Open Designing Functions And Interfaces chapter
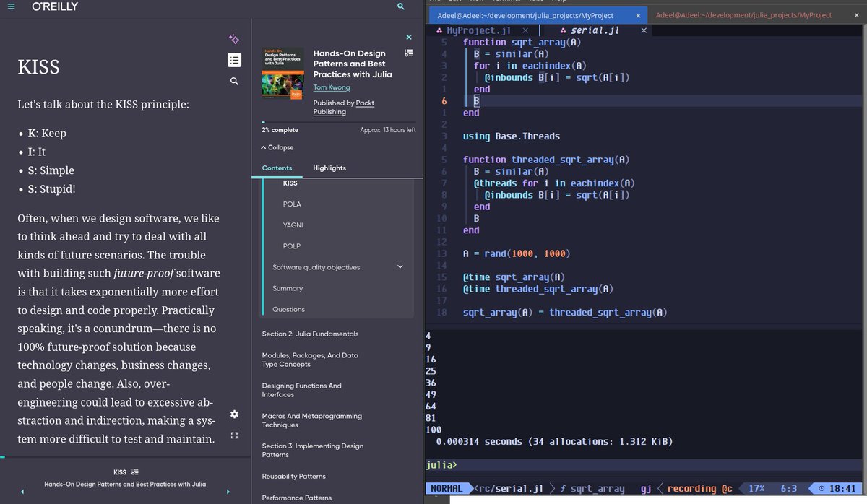The height and width of the screenshot is (504, 867). [x=302, y=390]
